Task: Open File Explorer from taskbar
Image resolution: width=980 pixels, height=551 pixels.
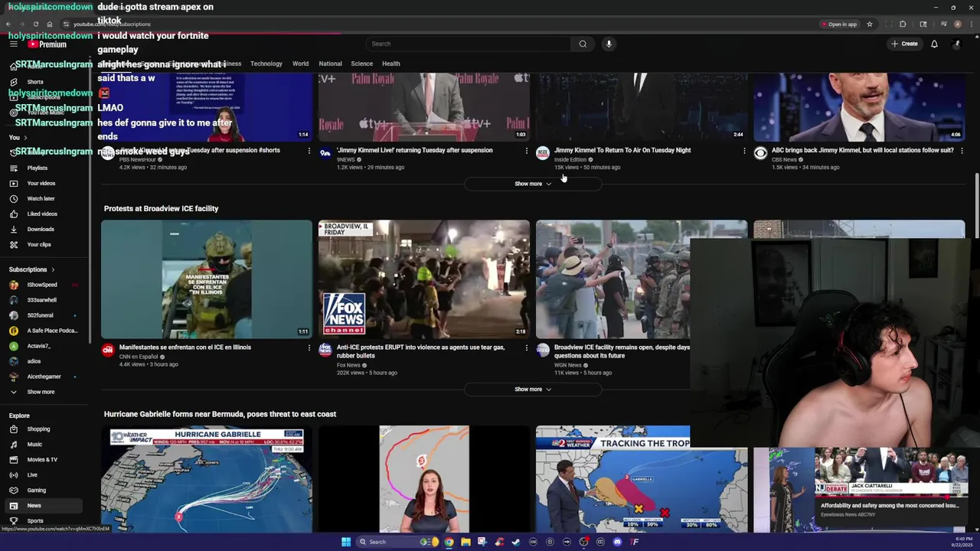Action: click(x=465, y=542)
